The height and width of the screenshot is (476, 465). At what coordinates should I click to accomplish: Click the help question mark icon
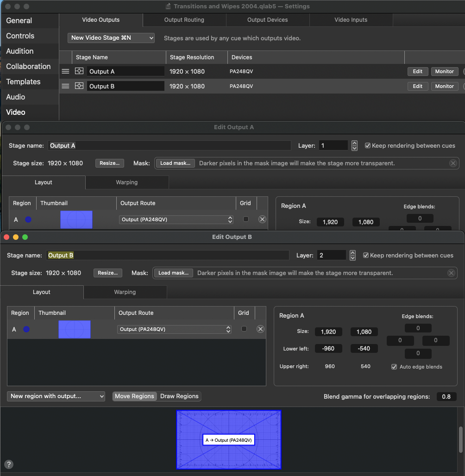8,464
